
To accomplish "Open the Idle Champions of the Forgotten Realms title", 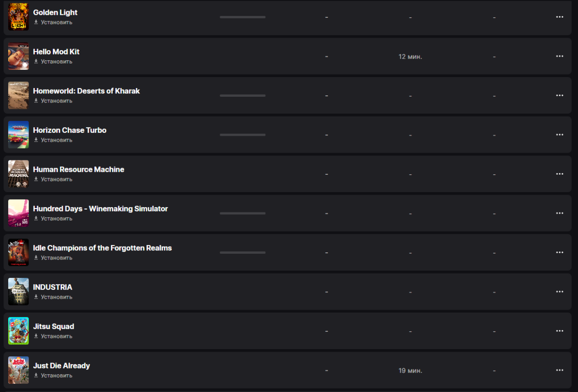I will [103, 248].
